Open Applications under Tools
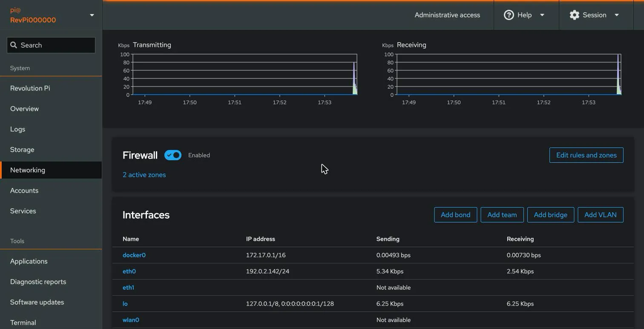Viewport: 644px width, 329px height. [51, 261]
